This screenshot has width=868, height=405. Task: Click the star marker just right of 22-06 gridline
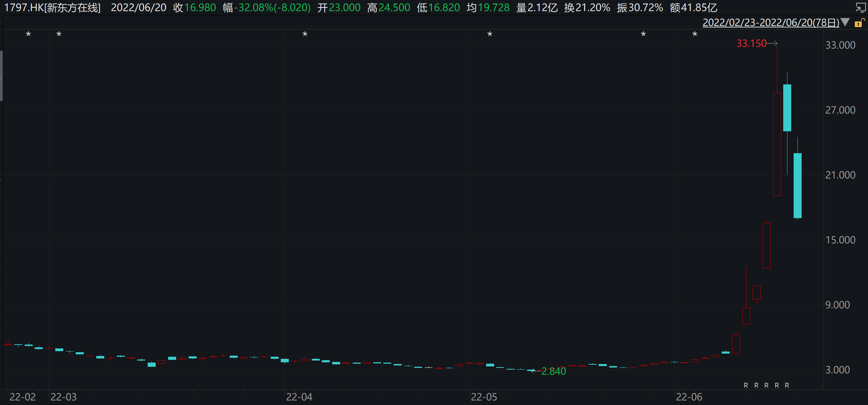[x=695, y=34]
